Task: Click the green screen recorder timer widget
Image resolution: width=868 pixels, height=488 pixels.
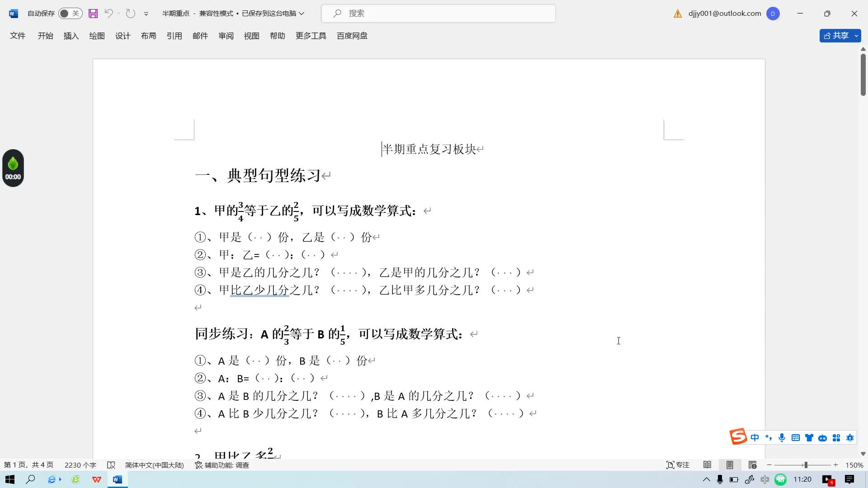Action: 13,168
